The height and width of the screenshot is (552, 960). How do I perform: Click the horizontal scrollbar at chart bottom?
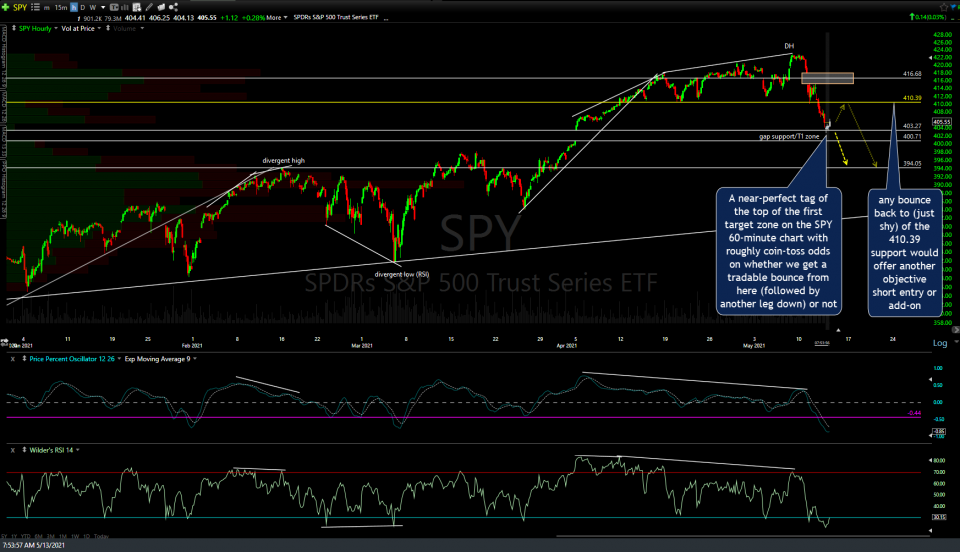pyautogui.click(x=744, y=536)
